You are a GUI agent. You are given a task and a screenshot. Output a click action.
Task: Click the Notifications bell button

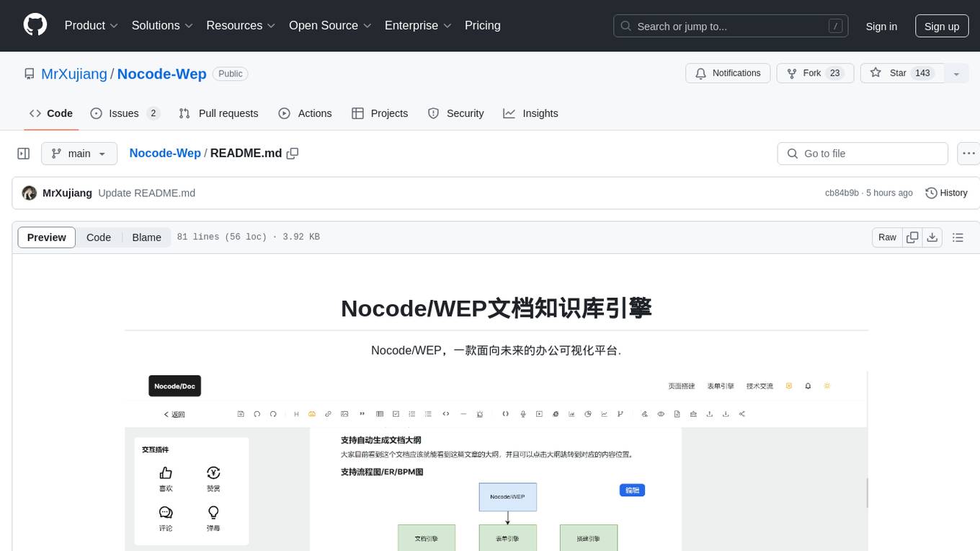pyautogui.click(x=728, y=74)
